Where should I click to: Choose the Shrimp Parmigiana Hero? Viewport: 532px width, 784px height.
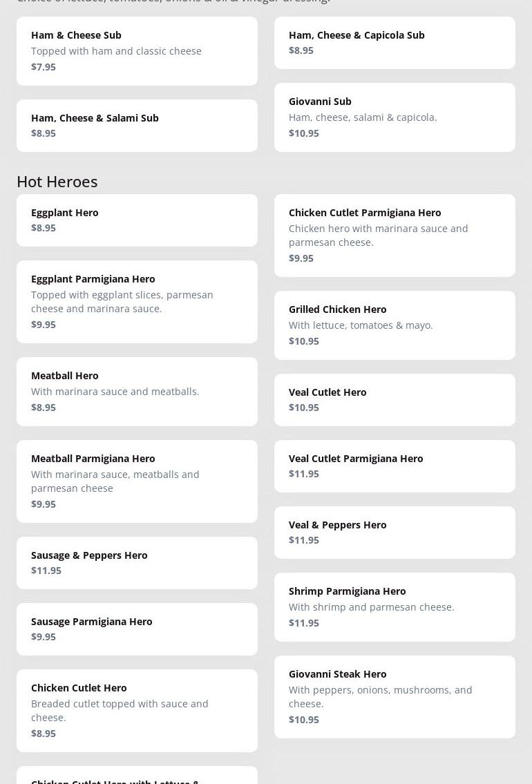[395, 607]
